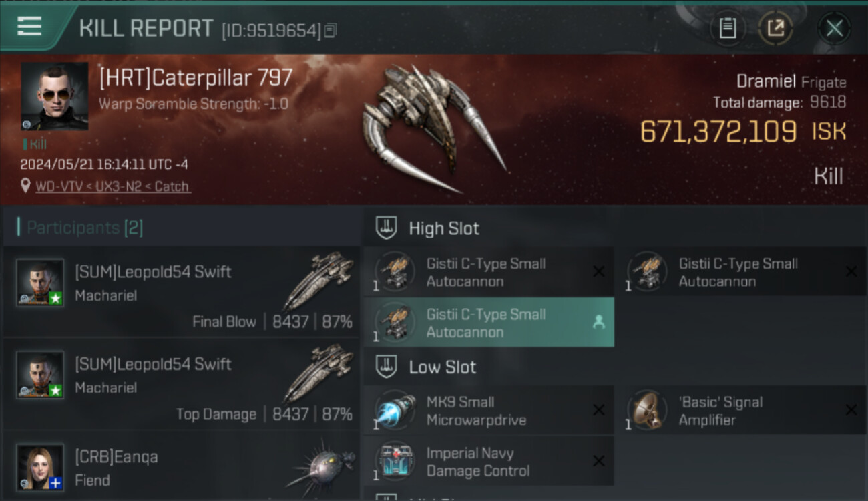
Task: Select the Participants [2] header
Action: pyautogui.click(x=85, y=228)
